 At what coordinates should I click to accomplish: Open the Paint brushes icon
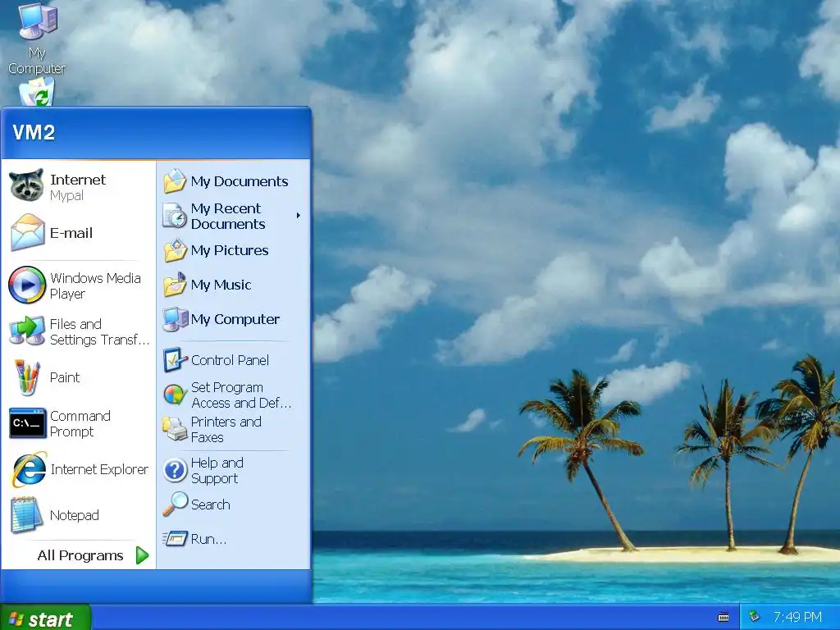[x=27, y=377]
